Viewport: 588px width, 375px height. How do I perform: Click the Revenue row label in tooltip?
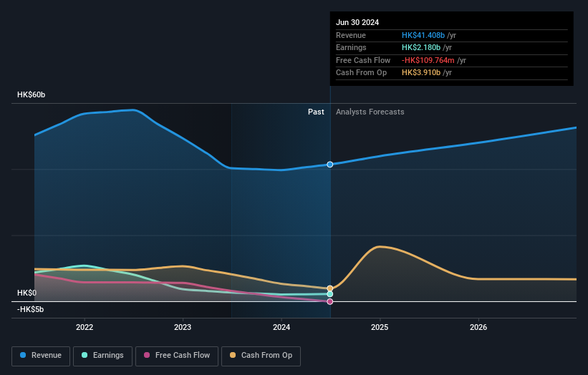(351, 35)
